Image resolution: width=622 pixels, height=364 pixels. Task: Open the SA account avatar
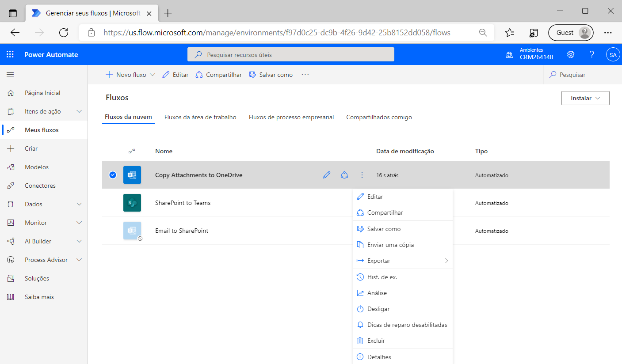(x=613, y=55)
